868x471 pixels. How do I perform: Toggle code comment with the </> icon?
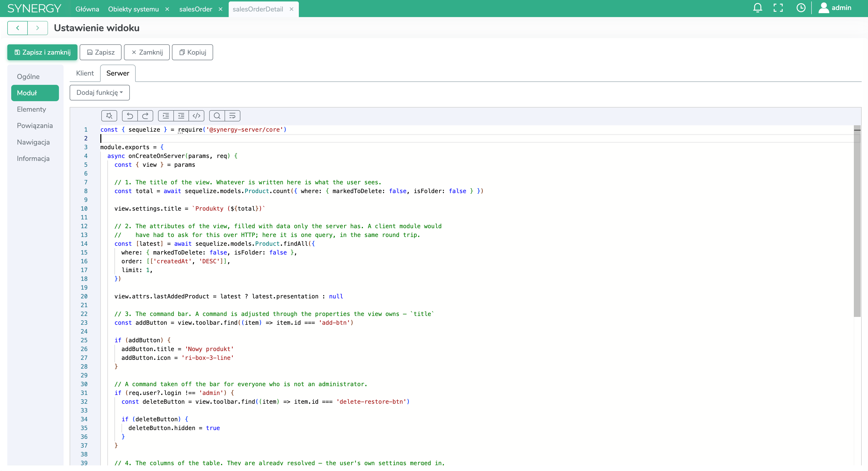(197, 116)
